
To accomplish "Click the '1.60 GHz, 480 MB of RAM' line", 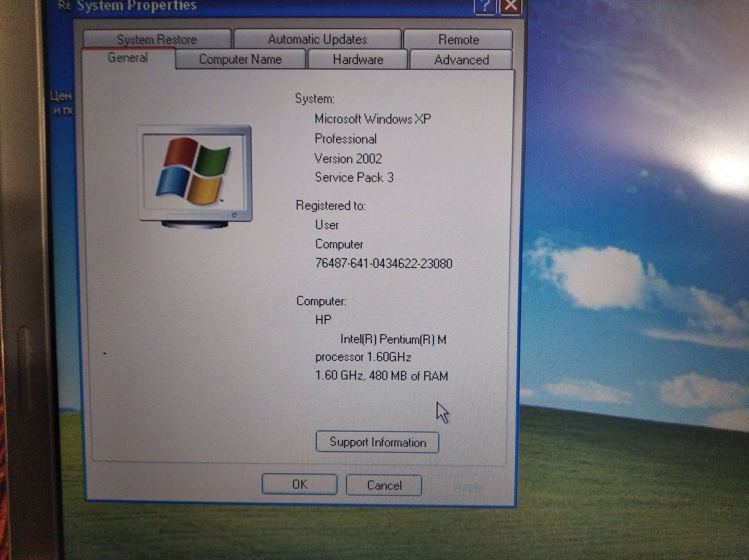I will click(x=382, y=376).
